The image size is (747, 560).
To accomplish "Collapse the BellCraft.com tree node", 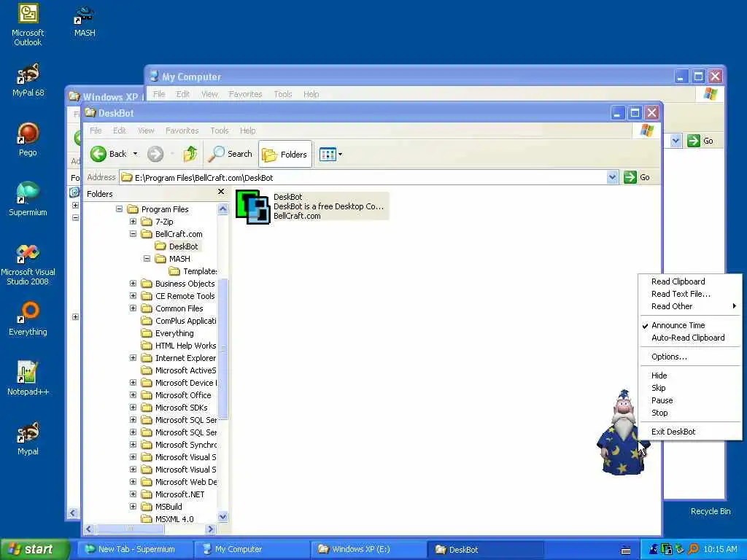I will click(133, 234).
